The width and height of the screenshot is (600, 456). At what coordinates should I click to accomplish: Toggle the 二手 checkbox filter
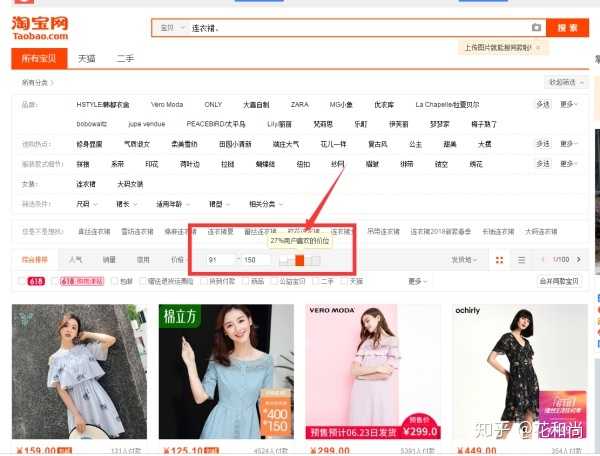(315, 281)
